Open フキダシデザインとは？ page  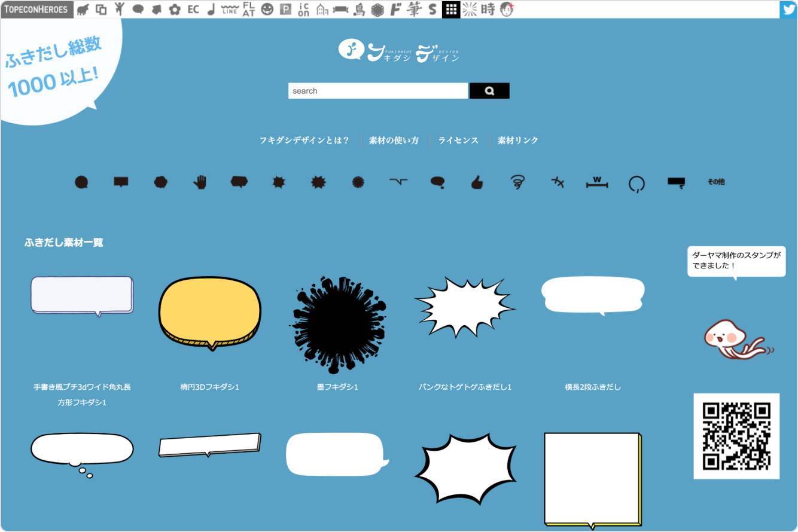(304, 140)
